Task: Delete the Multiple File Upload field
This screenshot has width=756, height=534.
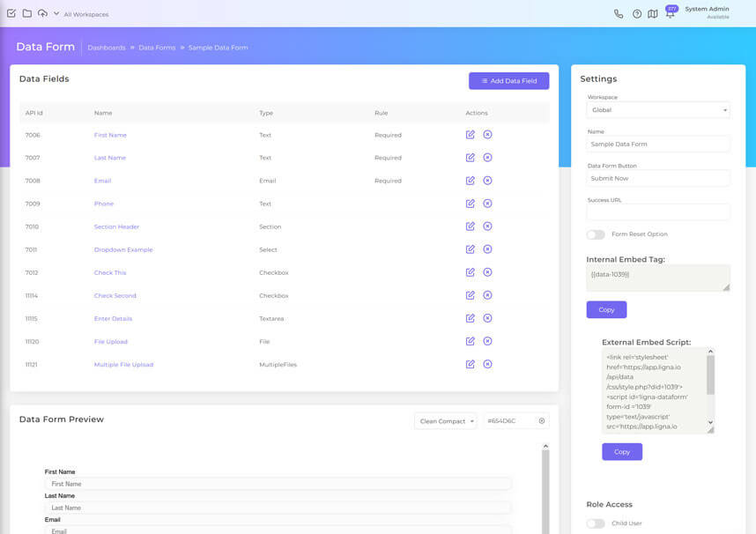Action: pos(487,364)
